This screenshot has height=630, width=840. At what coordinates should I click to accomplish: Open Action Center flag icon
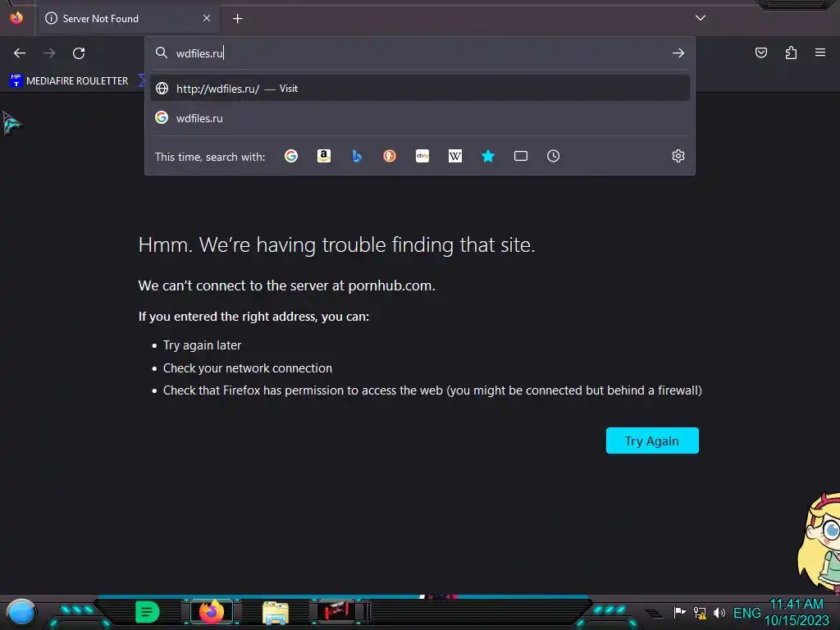pyautogui.click(x=679, y=612)
